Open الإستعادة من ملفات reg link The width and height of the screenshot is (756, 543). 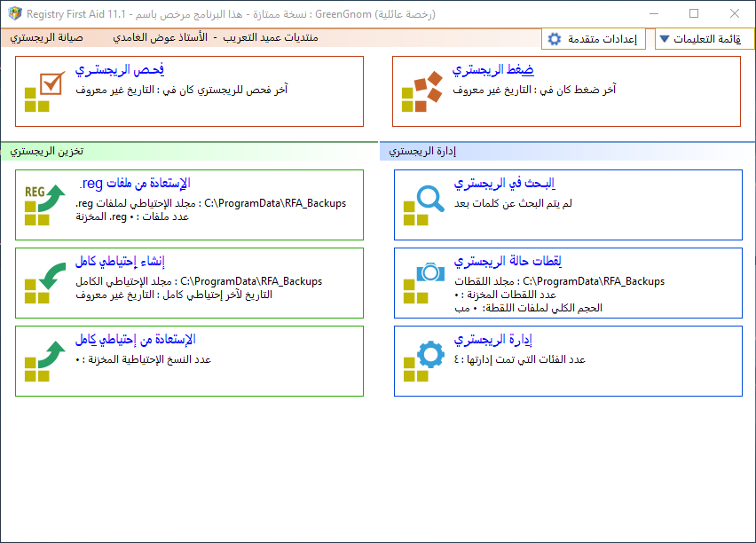135,184
